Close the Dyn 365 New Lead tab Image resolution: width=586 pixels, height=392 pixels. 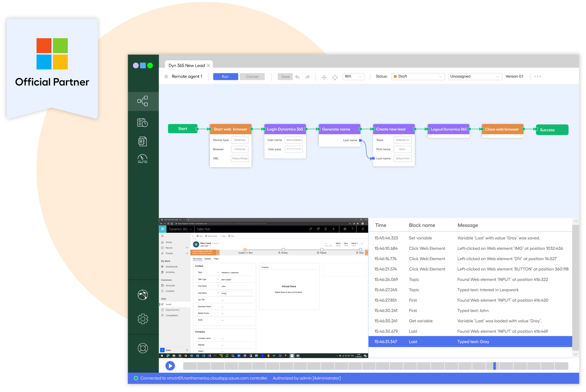(x=208, y=66)
